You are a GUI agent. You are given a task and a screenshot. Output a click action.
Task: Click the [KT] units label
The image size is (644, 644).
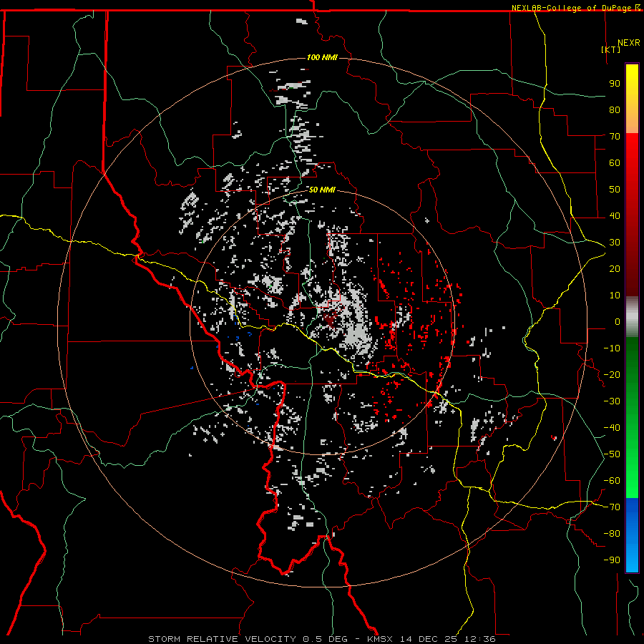tap(611, 49)
